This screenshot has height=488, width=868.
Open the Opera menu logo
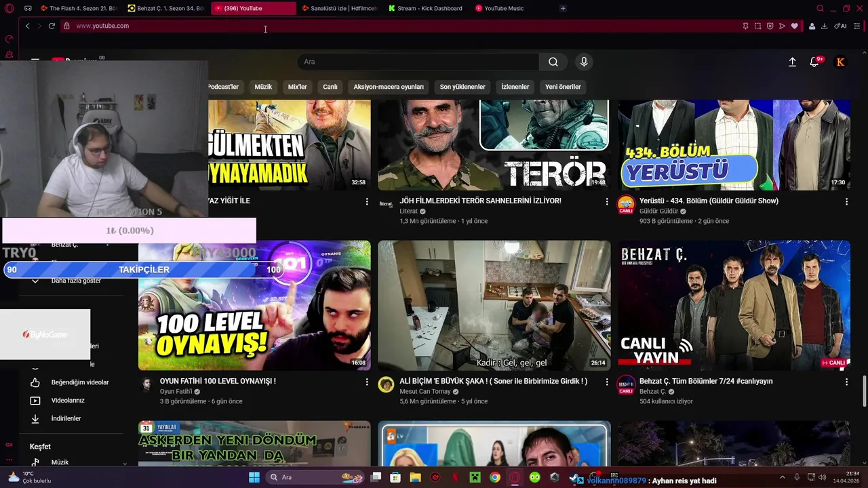point(9,8)
